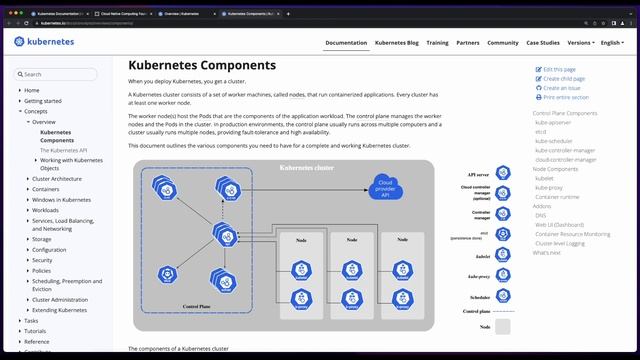Switch to Cloud Native Computing Foundation tab
This screenshot has height=360, width=640.
click(123, 13)
